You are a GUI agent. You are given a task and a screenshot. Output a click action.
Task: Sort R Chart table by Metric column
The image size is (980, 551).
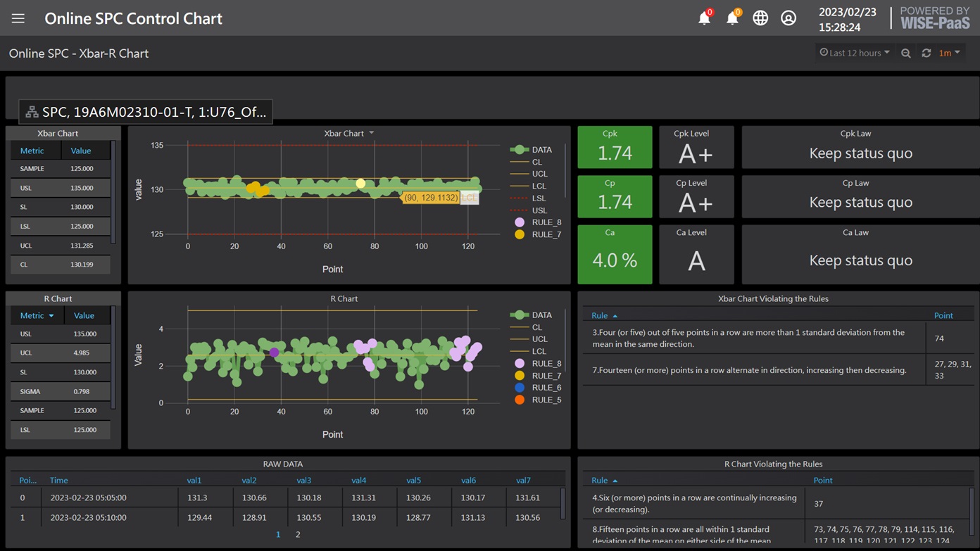37,315
